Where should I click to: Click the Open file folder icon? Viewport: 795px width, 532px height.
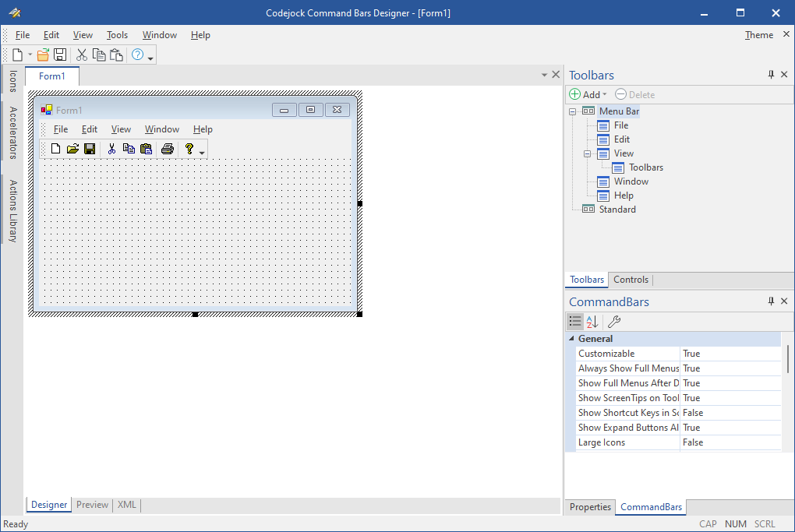pyautogui.click(x=43, y=55)
